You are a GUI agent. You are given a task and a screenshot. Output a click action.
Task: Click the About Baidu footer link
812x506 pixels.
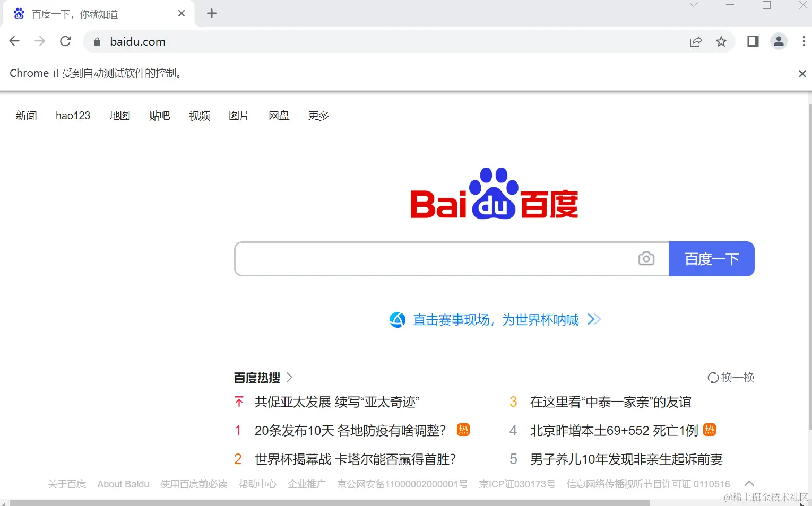point(123,484)
